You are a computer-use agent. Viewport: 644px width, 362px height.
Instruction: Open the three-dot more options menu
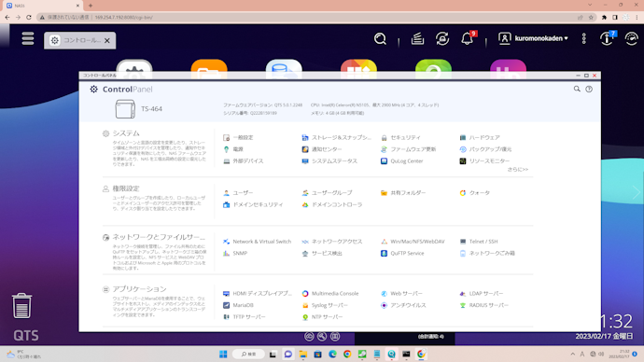click(x=584, y=38)
